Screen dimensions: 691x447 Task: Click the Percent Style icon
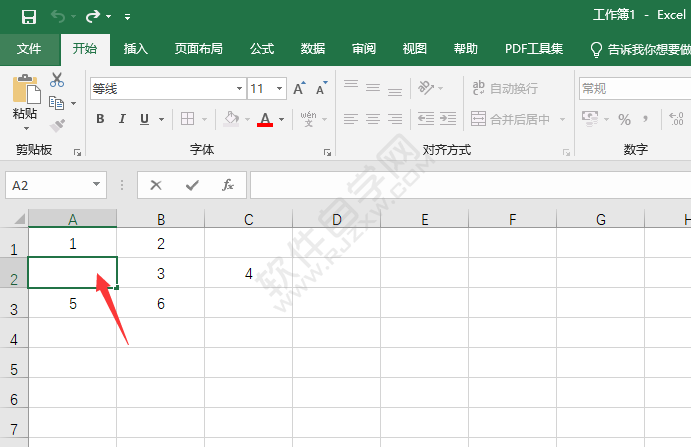coord(624,119)
